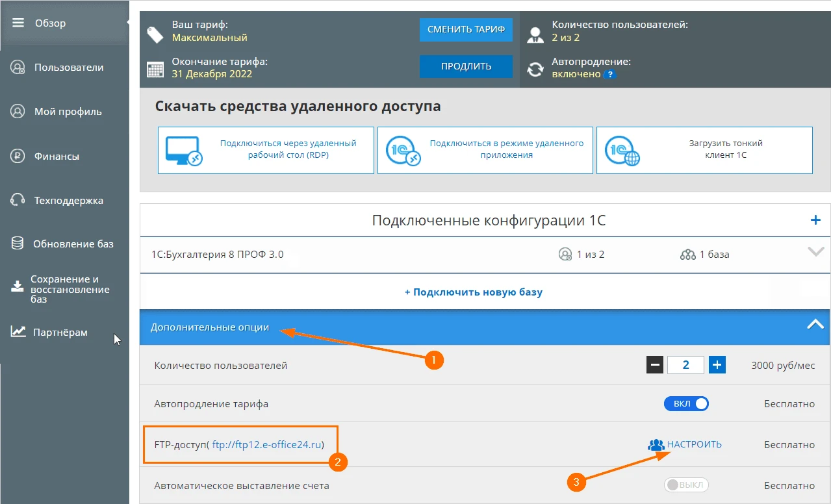Click the download icon for Сохранение и восстановление баз
831x504 pixels.
tap(17, 288)
